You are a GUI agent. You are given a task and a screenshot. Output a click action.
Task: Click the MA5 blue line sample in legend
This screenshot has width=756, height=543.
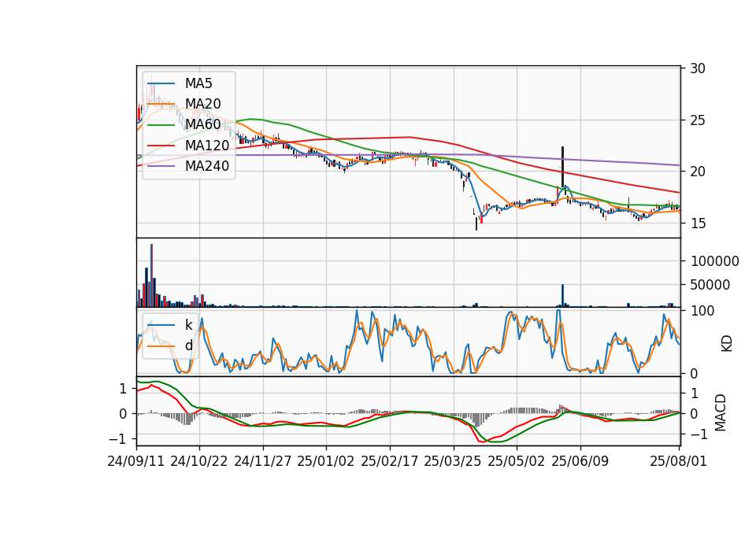click(x=161, y=83)
